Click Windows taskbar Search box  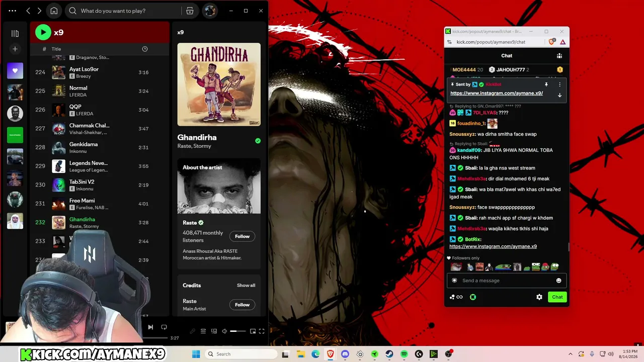click(x=240, y=354)
